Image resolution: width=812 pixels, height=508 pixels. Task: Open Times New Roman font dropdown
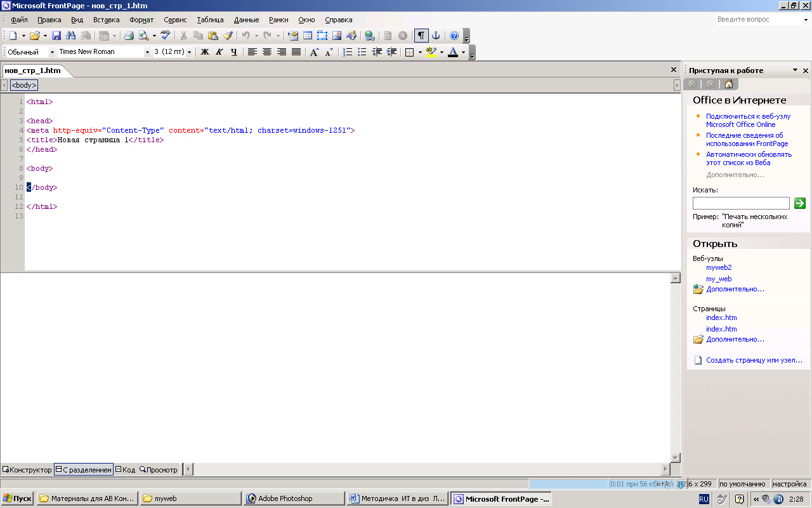pyautogui.click(x=148, y=52)
